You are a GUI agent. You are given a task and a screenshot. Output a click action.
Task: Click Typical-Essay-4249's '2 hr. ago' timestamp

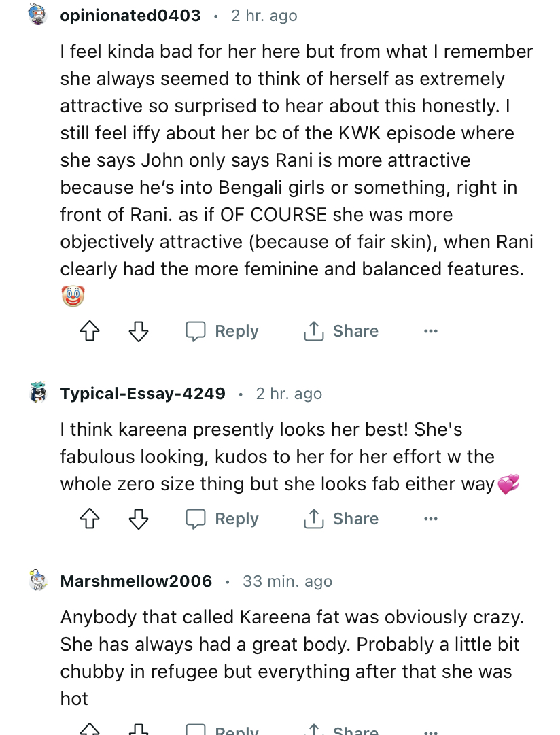(289, 394)
